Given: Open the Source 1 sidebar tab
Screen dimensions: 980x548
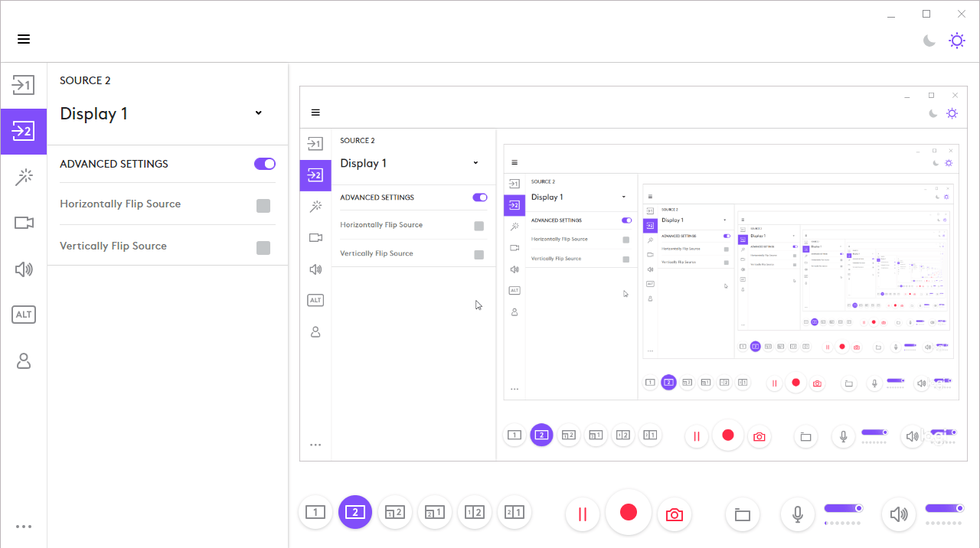Looking at the screenshot, I should coord(24,85).
